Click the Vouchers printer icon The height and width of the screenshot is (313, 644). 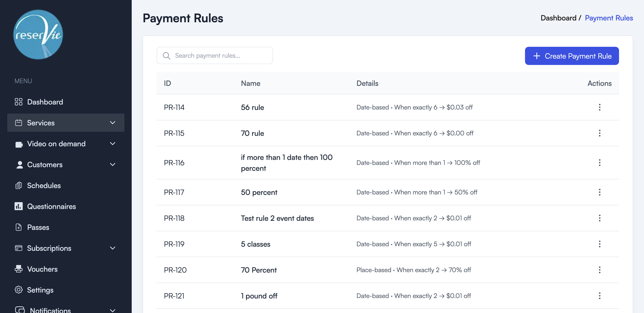coord(19,269)
